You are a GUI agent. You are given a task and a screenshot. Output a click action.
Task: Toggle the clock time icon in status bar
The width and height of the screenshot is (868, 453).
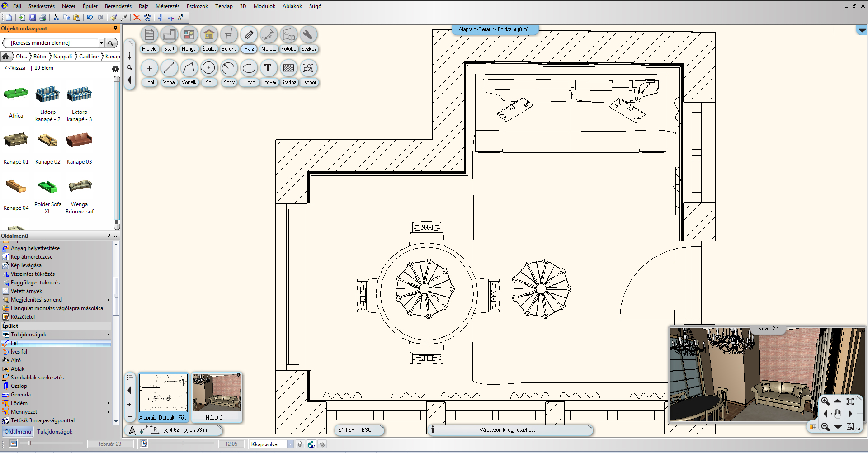(144, 444)
